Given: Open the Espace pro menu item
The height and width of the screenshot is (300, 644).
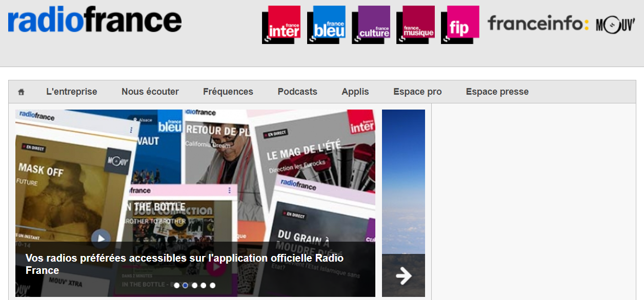Looking at the screenshot, I should [x=417, y=92].
